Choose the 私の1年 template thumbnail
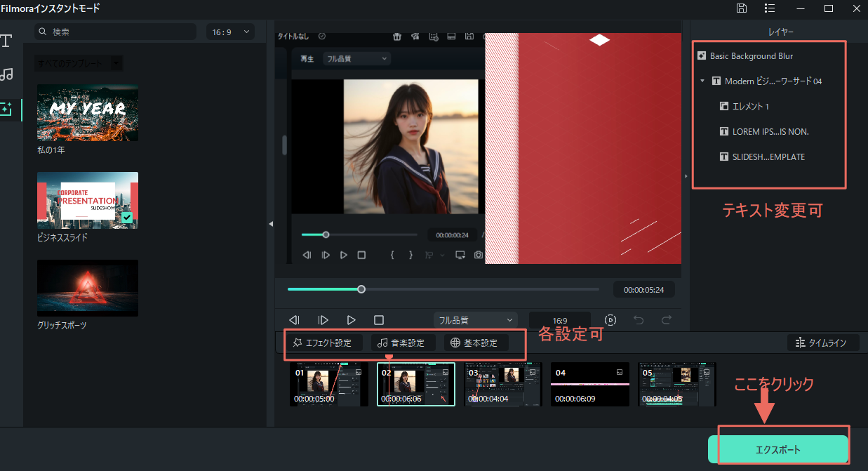868x471 pixels. (x=88, y=113)
